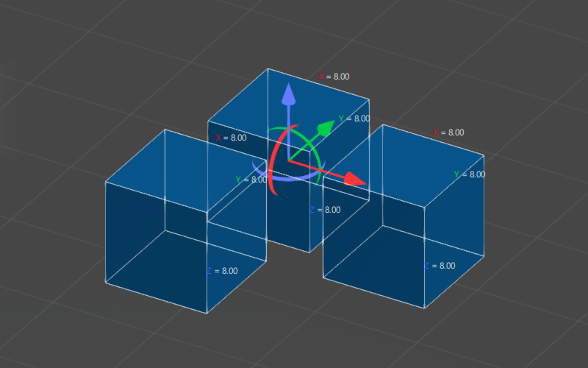Select left cube's X = 8.00 dimension
The height and width of the screenshot is (368, 588).
coord(231,138)
